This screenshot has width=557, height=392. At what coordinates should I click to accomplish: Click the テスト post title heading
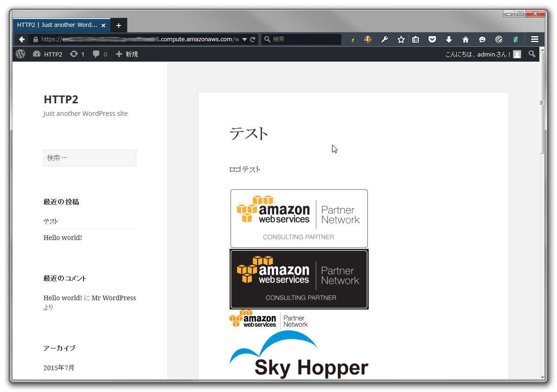(249, 133)
